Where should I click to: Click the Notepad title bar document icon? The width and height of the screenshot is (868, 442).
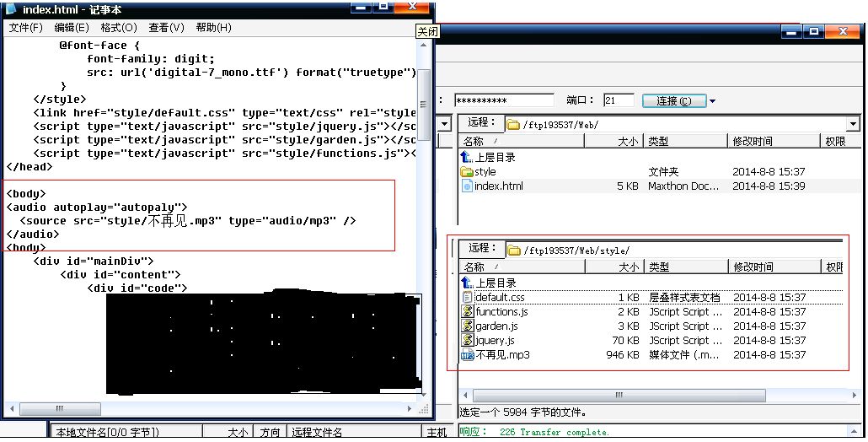tap(10, 8)
